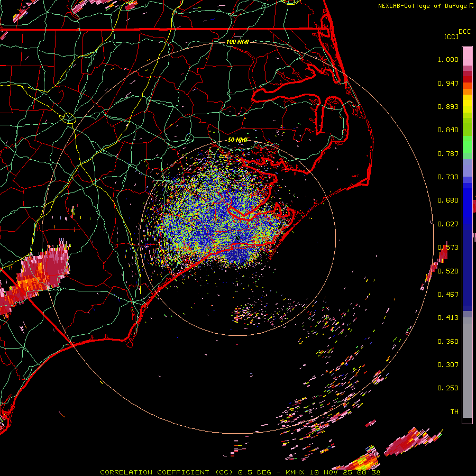476x476 pixels.
Task: Click the 0.520 scale value
Action: coord(448,271)
